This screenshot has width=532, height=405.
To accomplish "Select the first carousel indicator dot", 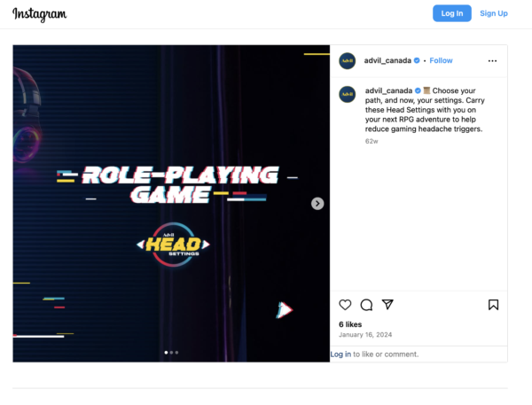I will 166,353.
